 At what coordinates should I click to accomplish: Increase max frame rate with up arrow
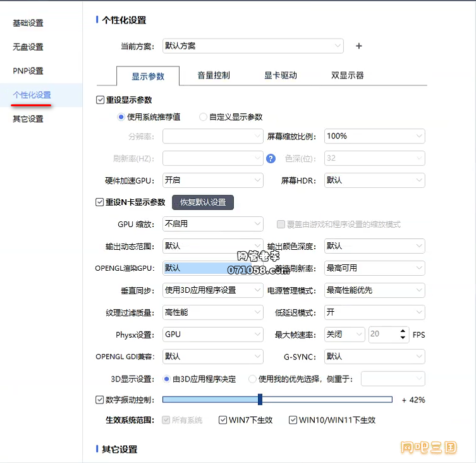click(403, 331)
